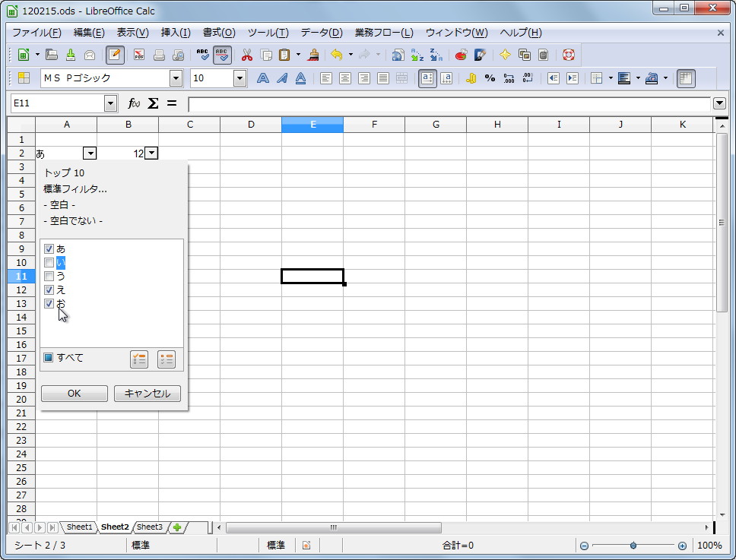736x560 pixels.
Task: Toggle the すべて checkbox
Action: click(x=49, y=357)
